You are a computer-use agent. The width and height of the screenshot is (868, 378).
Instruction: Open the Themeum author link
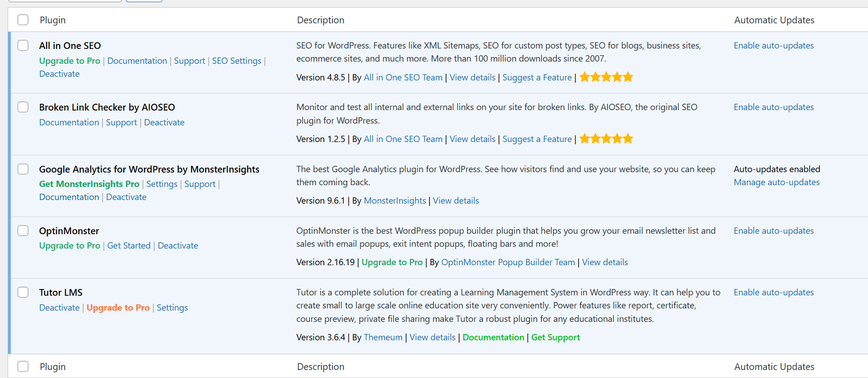(383, 337)
